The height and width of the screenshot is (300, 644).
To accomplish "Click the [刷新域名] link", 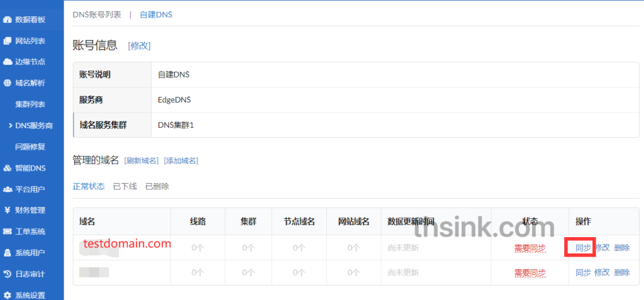I will [142, 160].
